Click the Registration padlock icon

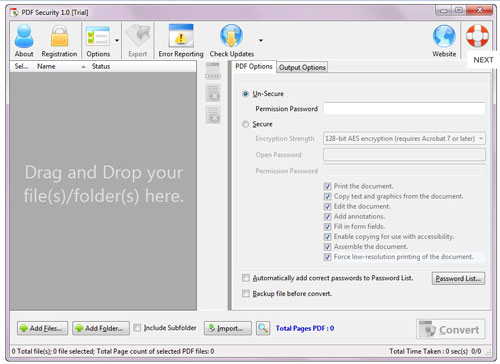[59, 36]
